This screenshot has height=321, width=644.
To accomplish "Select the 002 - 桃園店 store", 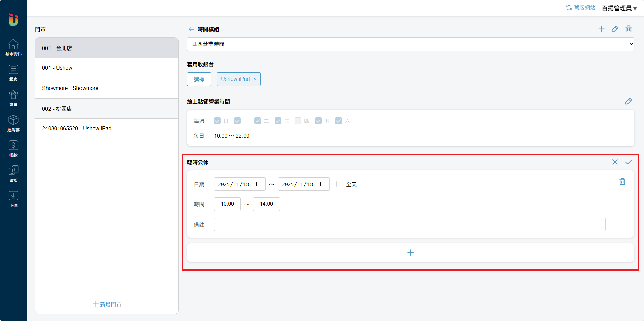I will (x=106, y=109).
